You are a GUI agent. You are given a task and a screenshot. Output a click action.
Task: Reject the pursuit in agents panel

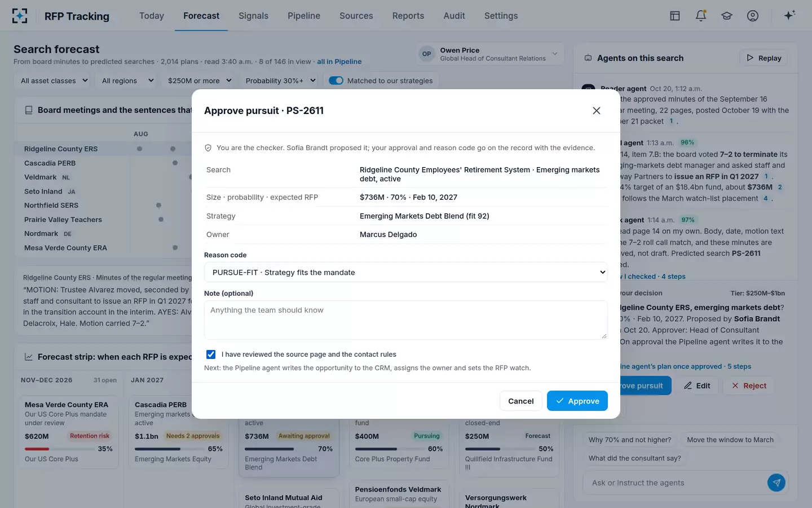pyautogui.click(x=749, y=386)
